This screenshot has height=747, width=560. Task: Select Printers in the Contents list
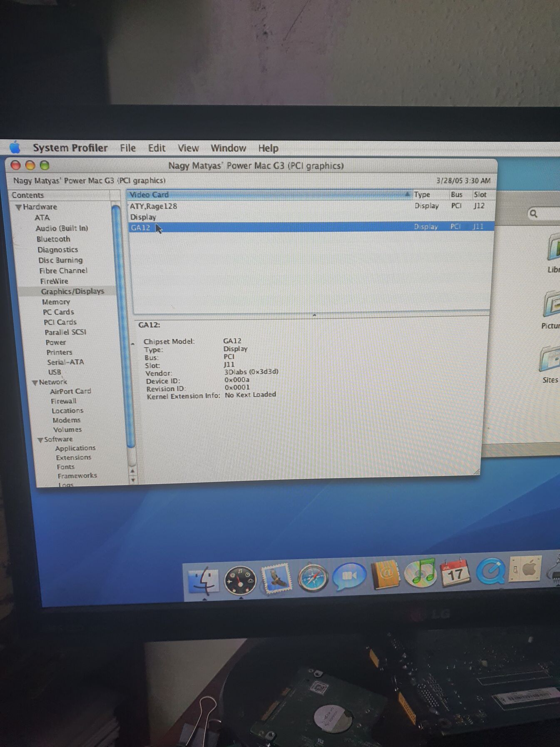(59, 352)
